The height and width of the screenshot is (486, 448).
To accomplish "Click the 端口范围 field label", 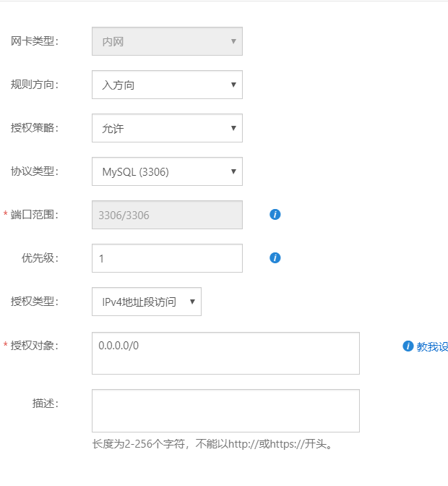I will click(x=35, y=215).
